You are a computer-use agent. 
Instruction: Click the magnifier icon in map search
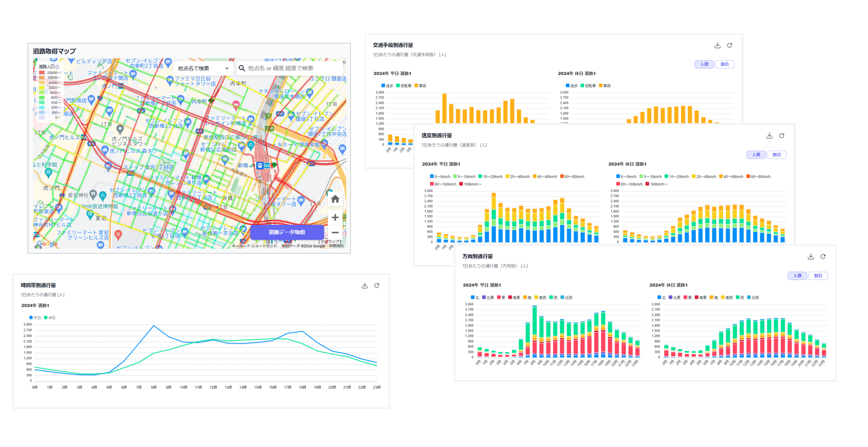[x=242, y=68]
